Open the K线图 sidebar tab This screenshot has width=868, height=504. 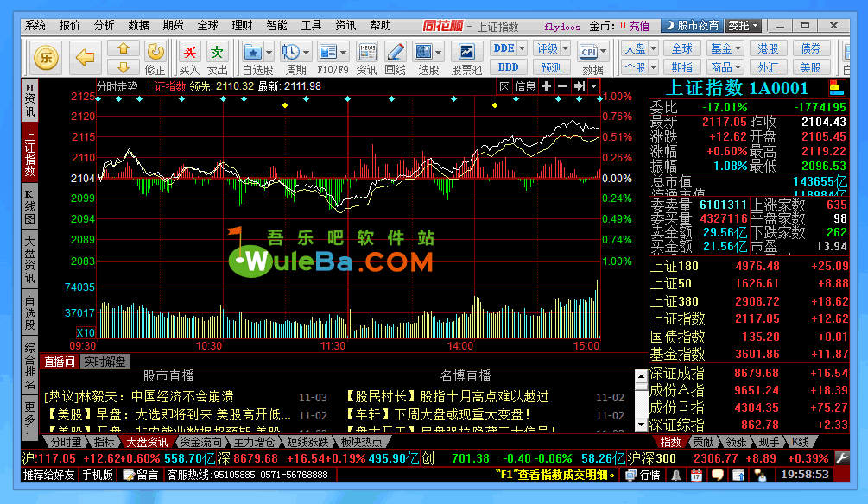30,207
